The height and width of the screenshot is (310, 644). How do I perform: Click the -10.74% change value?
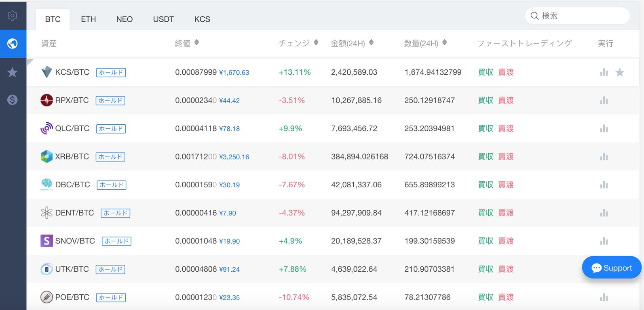(x=294, y=297)
